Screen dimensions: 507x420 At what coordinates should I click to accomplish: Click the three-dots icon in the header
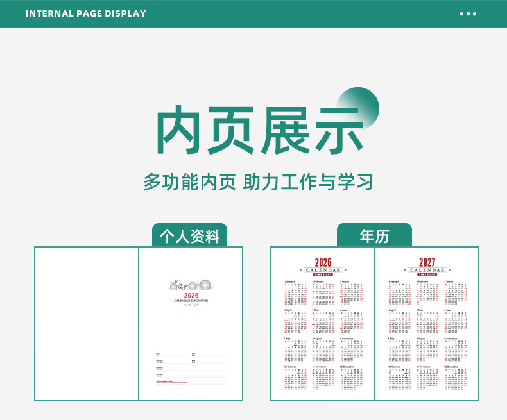coord(468,13)
